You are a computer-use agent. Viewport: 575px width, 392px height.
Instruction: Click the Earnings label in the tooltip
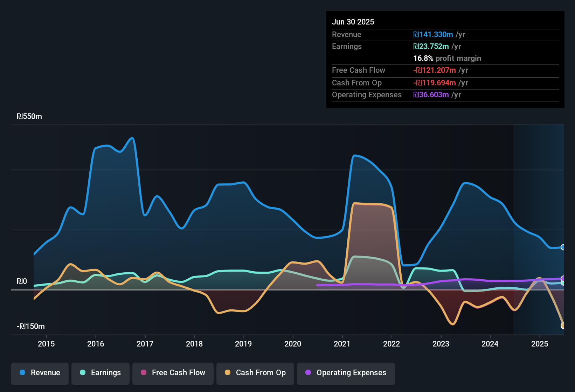click(347, 46)
